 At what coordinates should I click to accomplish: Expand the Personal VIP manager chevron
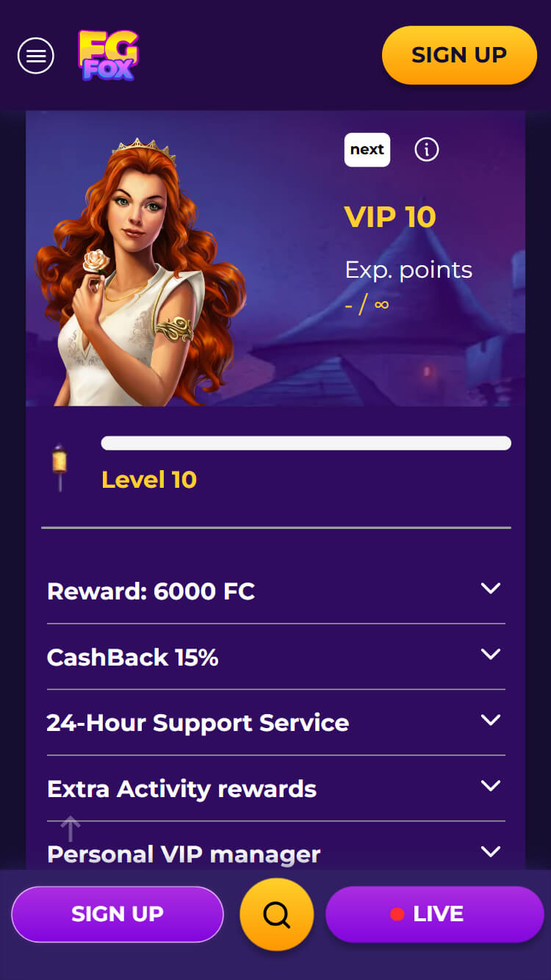[490, 851]
